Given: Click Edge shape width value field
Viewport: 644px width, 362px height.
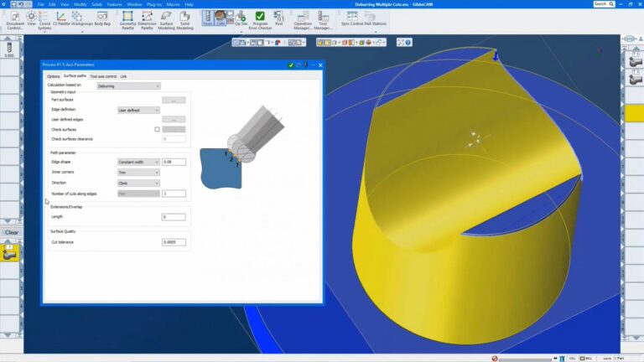Looking at the screenshot, I should click(174, 162).
